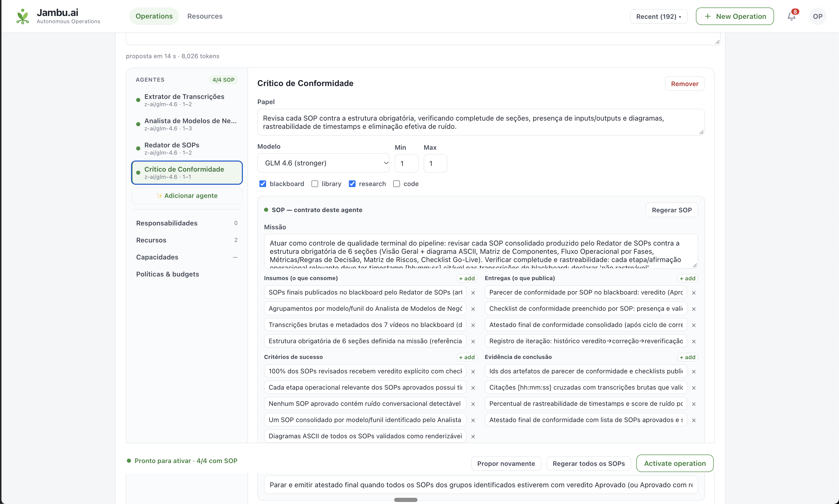
Task: Click the Activate operation button
Action: coord(675,463)
